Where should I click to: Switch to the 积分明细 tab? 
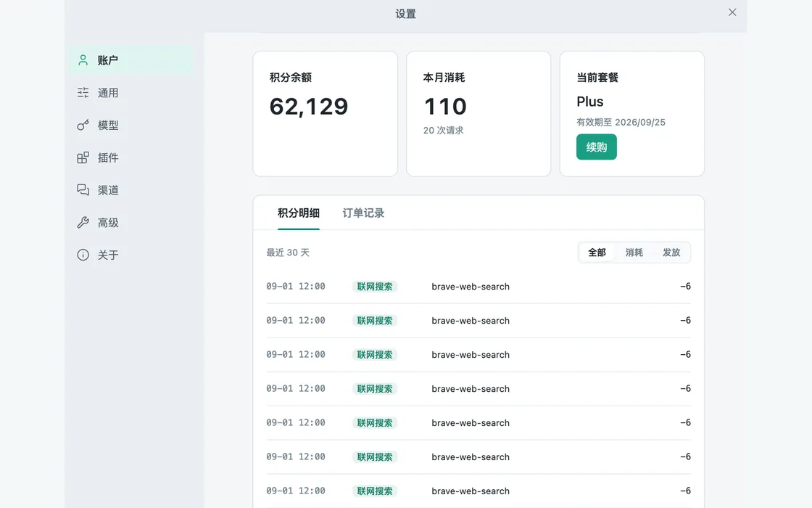tap(298, 213)
